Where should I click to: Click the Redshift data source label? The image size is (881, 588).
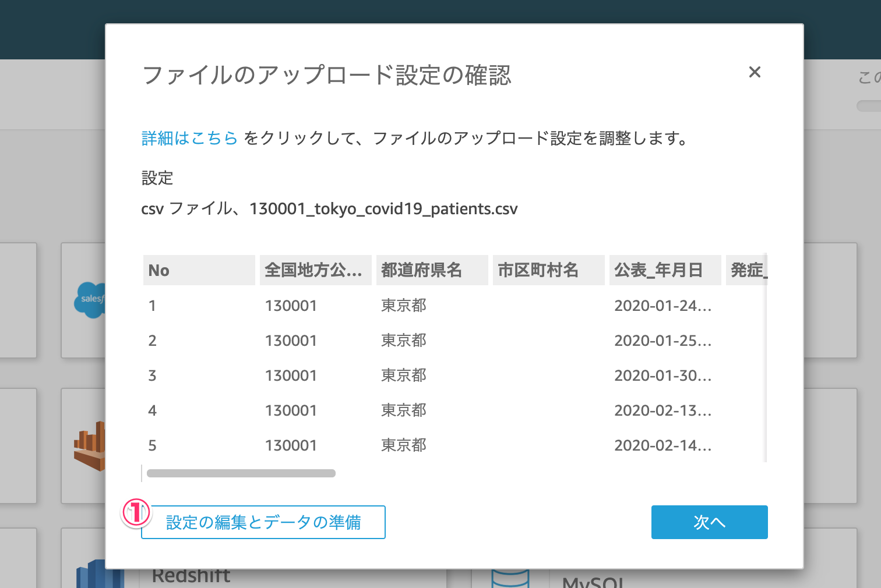pyautogui.click(x=191, y=576)
